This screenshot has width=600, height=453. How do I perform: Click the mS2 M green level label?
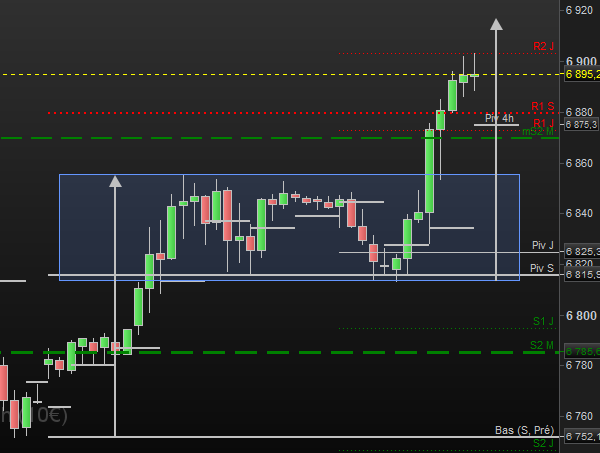[x=538, y=132]
